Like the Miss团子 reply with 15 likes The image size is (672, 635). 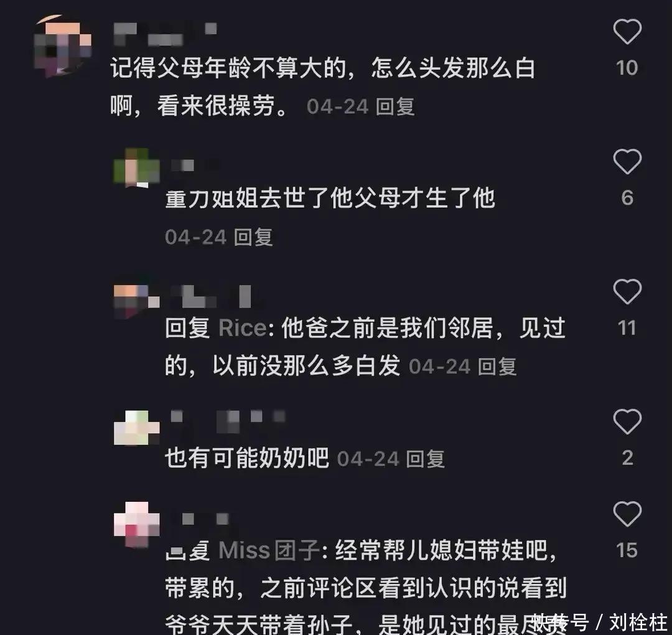(x=627, y=514)
